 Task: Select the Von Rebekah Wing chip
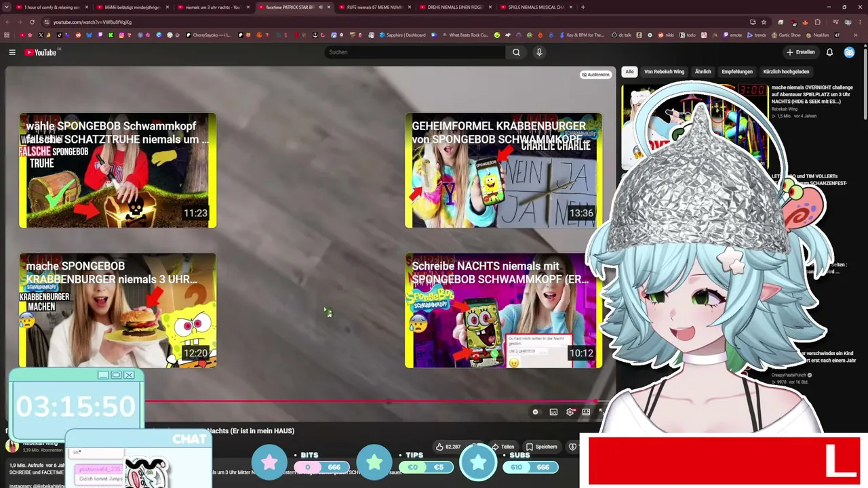[x=664, y=72]
